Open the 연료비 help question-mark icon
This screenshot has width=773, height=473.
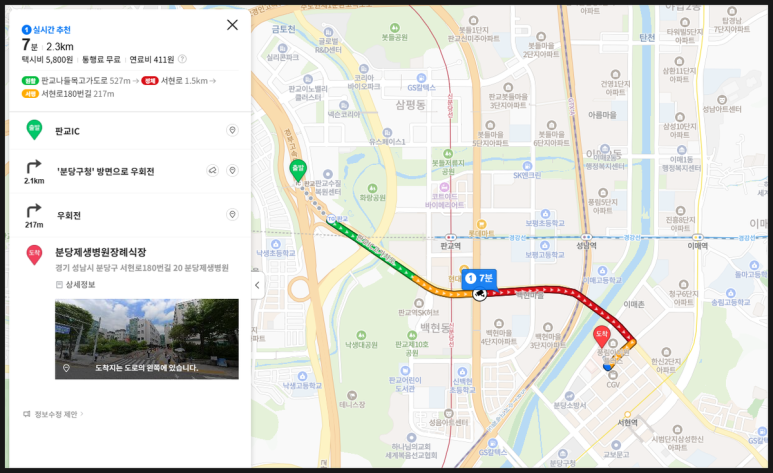[182, 59]
